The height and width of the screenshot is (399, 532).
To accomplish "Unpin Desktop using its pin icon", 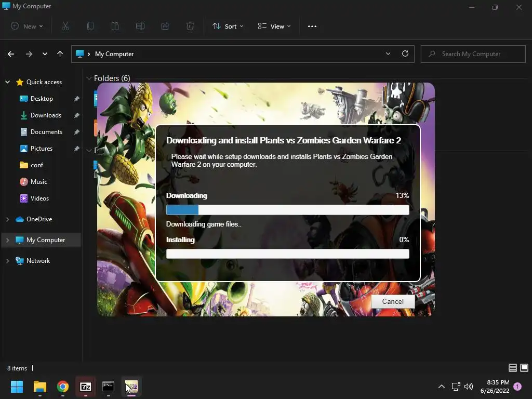I will pyautogui.click(x=77, y=99).
